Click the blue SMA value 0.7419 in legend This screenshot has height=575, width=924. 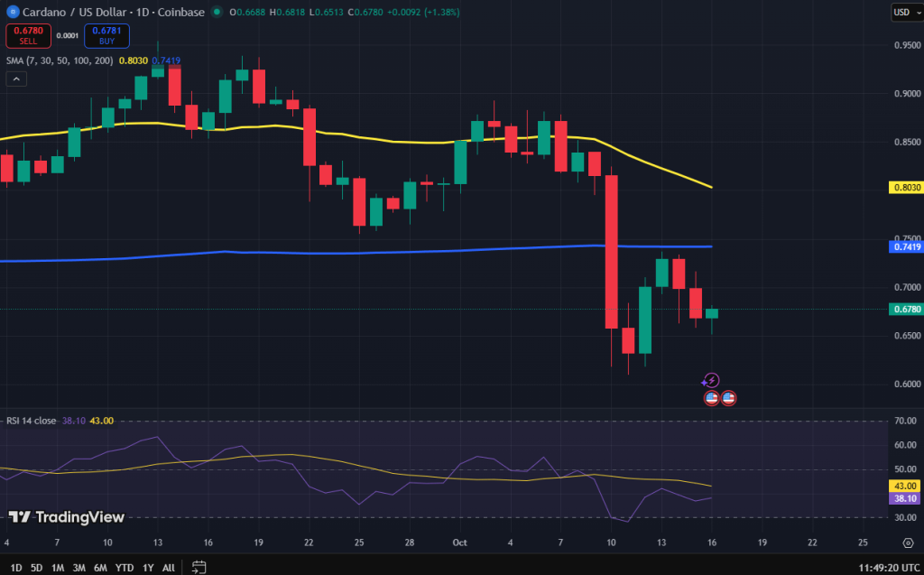[x=166, y=60]
